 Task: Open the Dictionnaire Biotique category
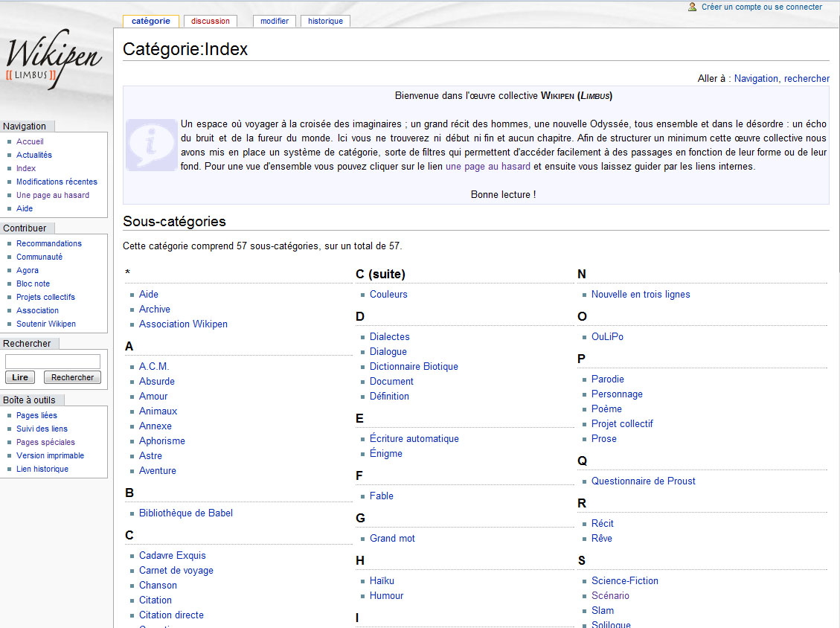pyautogui.click(x=414, y=367)
